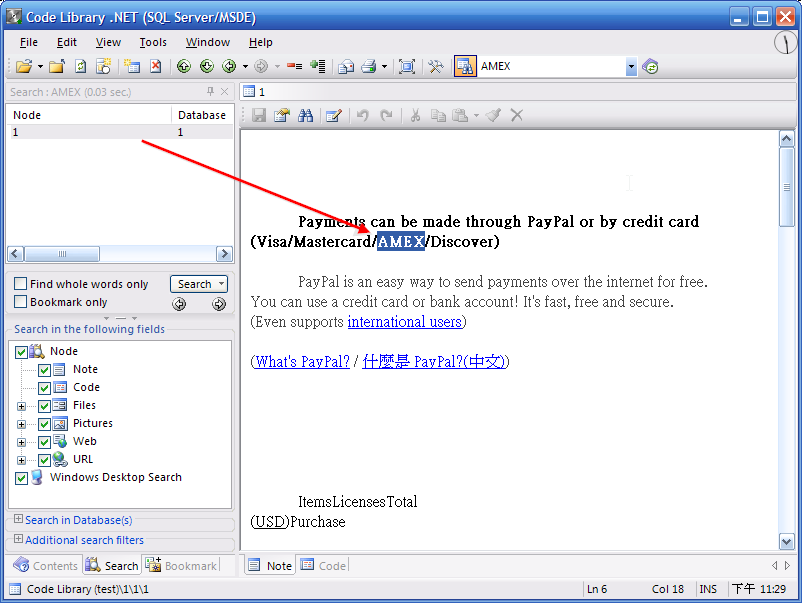
Task: Switch to the Code tab in editor
Action: tap(324, 566)
